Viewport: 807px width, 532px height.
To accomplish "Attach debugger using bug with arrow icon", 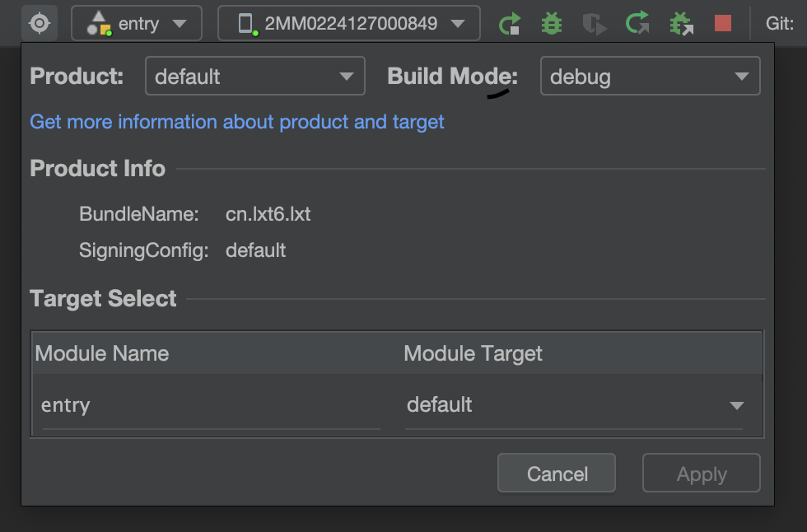I will 680,23.
